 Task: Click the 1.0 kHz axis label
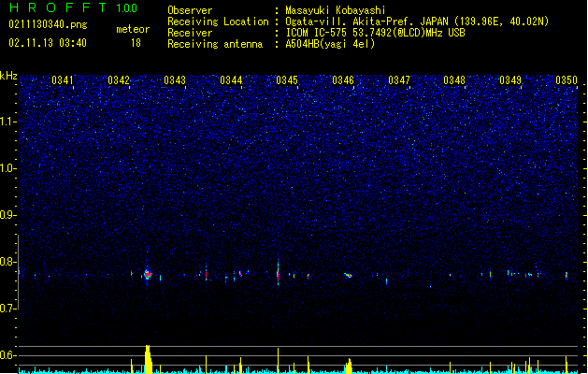pyautogui.click(x=7, y=168)
